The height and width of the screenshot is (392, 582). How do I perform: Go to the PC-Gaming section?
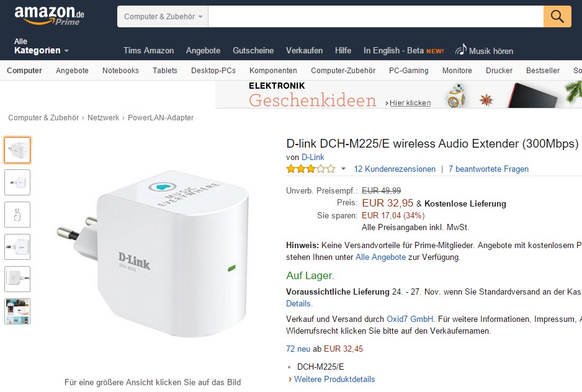409,71
